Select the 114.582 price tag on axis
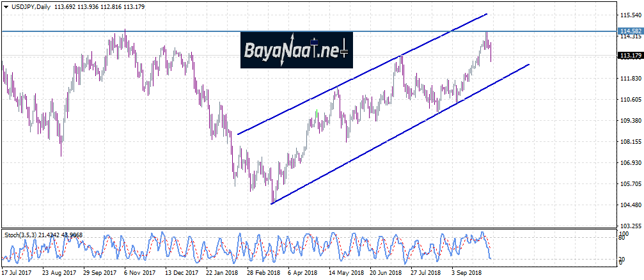 (631, 31)
